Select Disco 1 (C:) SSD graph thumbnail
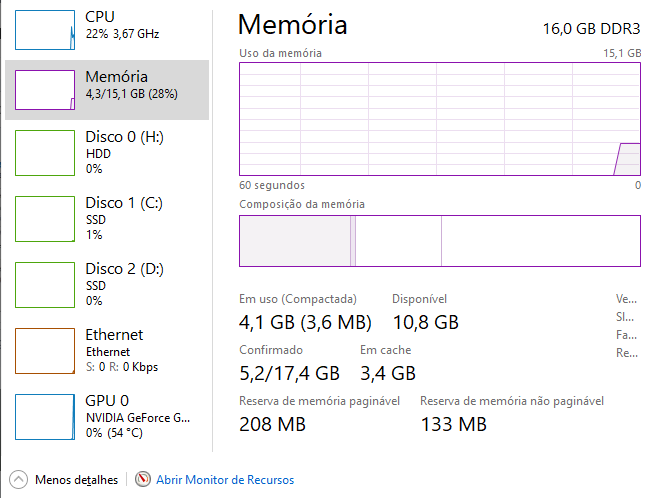661x498 pixels. pos(45,219)
